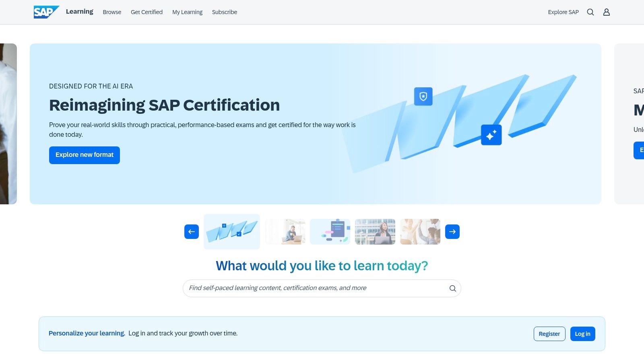Open the second carousel slide thumbnail

(285, 232)
